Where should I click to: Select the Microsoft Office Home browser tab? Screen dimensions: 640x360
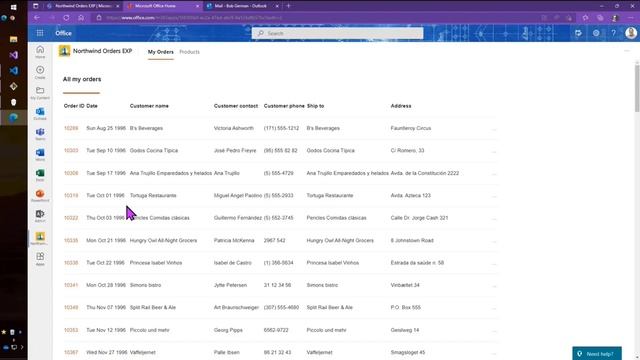[162, 6]
